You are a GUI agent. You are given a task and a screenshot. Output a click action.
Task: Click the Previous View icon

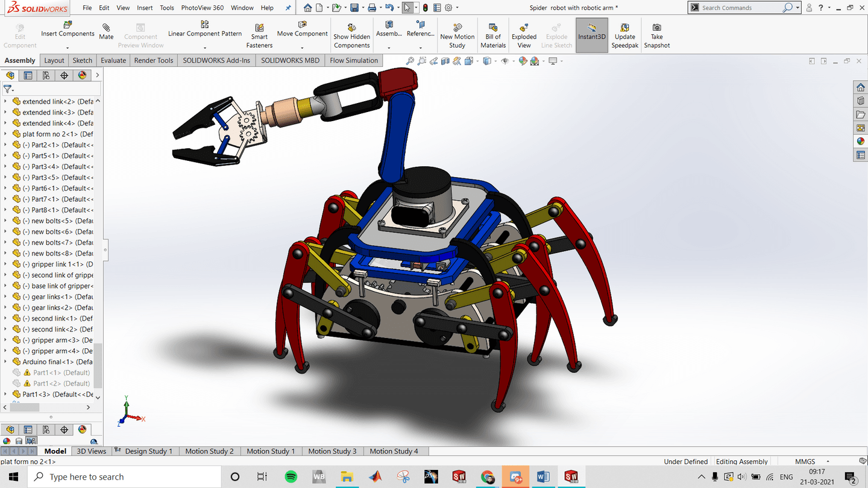click(x=433, y=61)
